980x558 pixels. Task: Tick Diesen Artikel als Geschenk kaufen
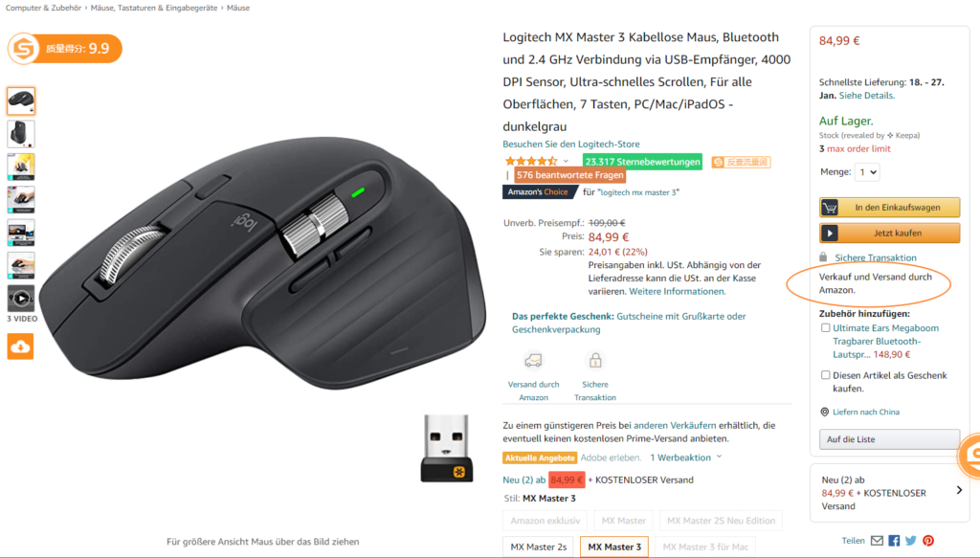coord(825,375)
